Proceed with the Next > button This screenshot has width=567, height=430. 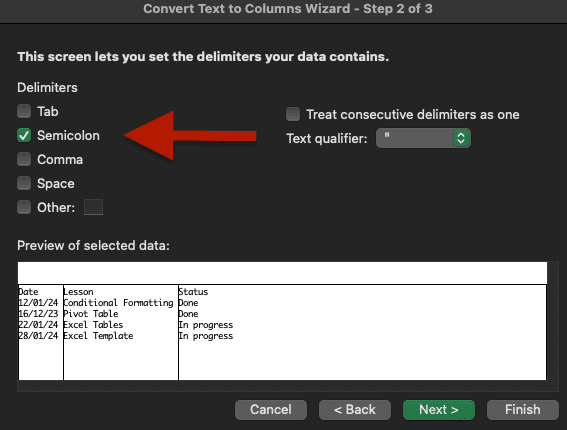[x=439, y=410]
